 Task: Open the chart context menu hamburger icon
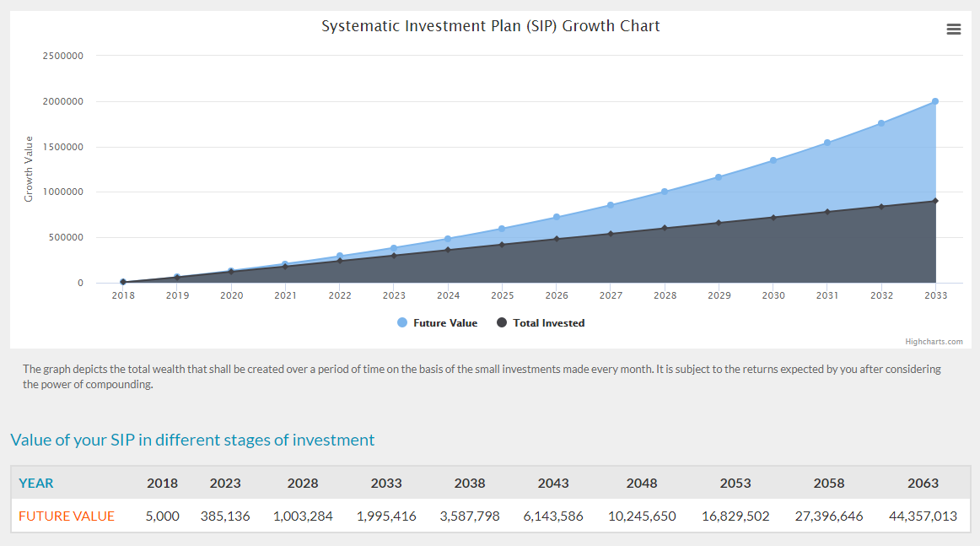[x=954, y=30]
